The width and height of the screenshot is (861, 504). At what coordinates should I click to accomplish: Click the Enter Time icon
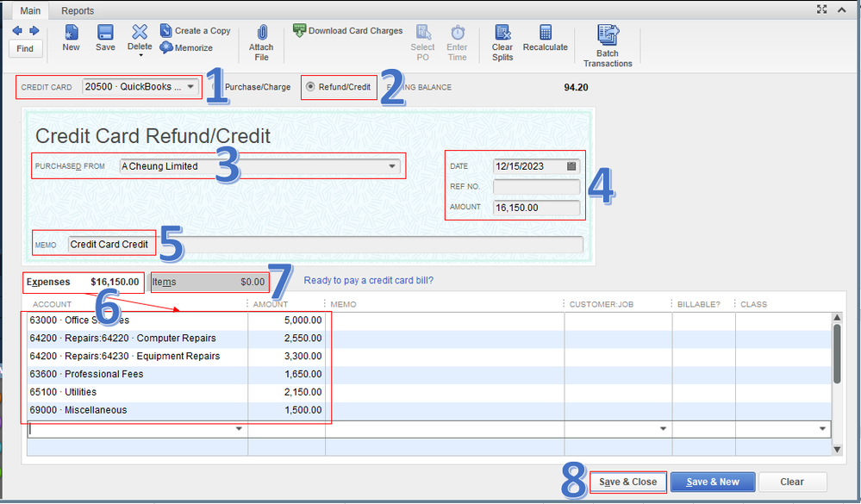(457, 43)
